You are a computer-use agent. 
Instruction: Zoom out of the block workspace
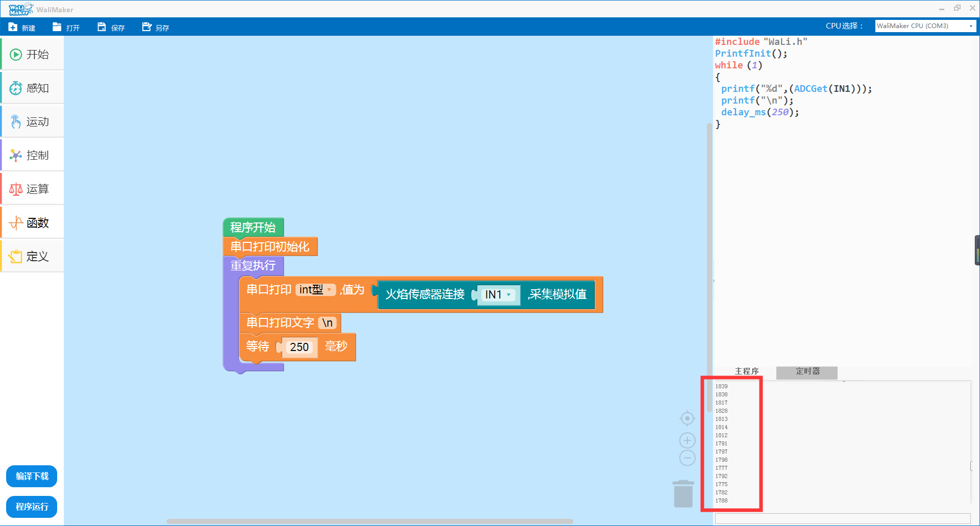pos(688,458)
